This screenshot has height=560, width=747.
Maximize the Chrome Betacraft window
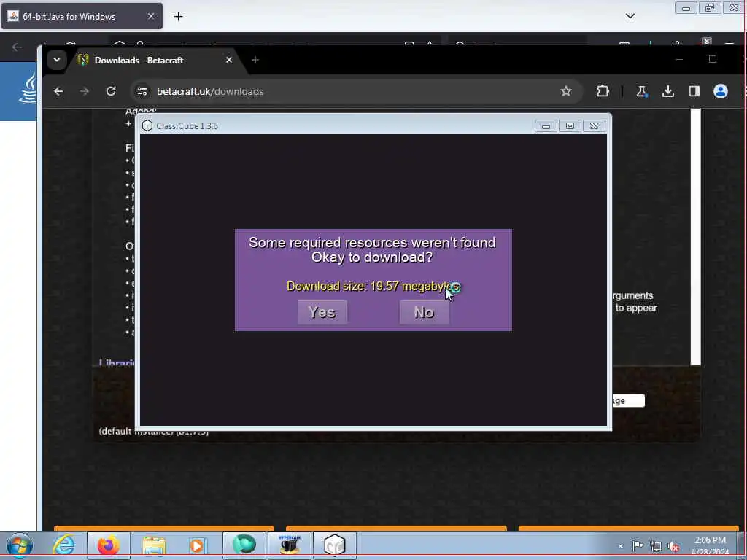712,60
